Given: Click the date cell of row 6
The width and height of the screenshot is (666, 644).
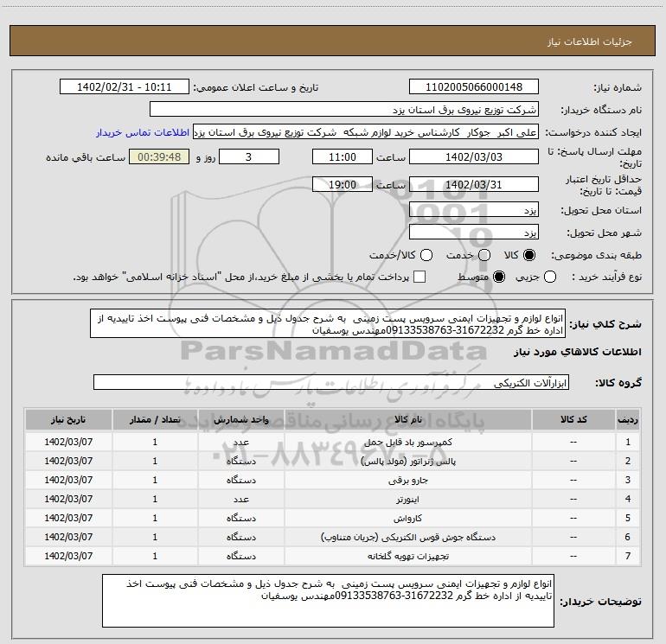Looking at the screenshot, I should [68, 538].
